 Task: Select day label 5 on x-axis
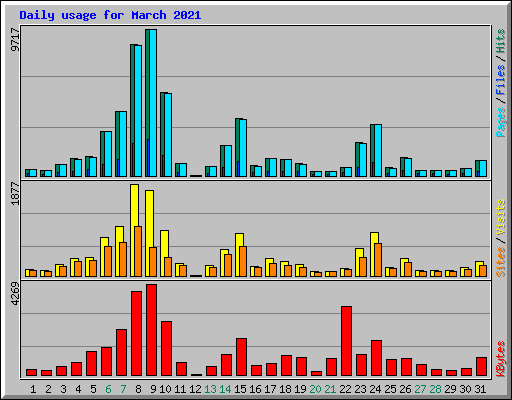pyautogui.click(x=93, y=389)
